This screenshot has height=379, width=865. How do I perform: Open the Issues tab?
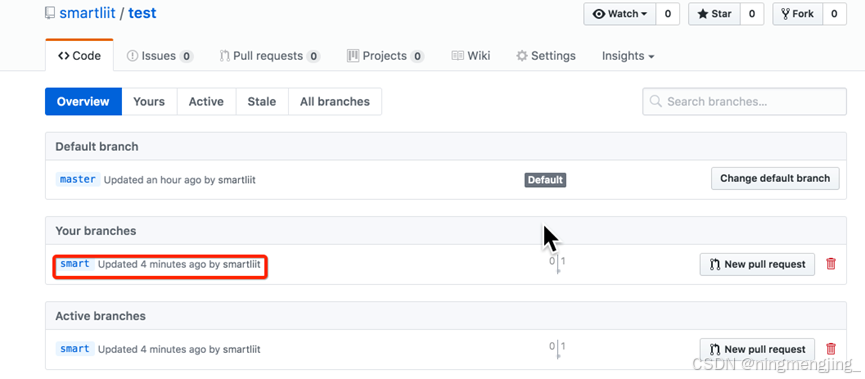160,56
